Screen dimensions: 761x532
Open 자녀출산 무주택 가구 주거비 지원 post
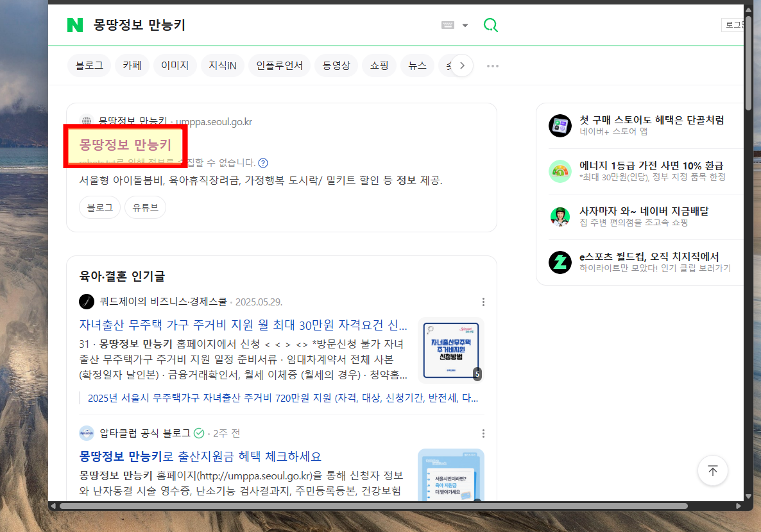(243, 325)
